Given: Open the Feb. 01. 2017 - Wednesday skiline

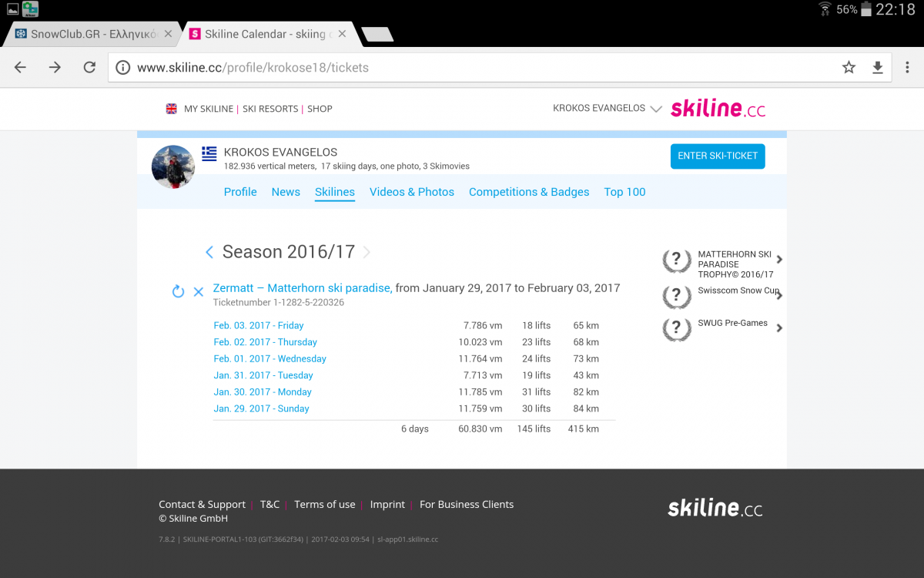Looking at the screenshot, I should 270,359.
